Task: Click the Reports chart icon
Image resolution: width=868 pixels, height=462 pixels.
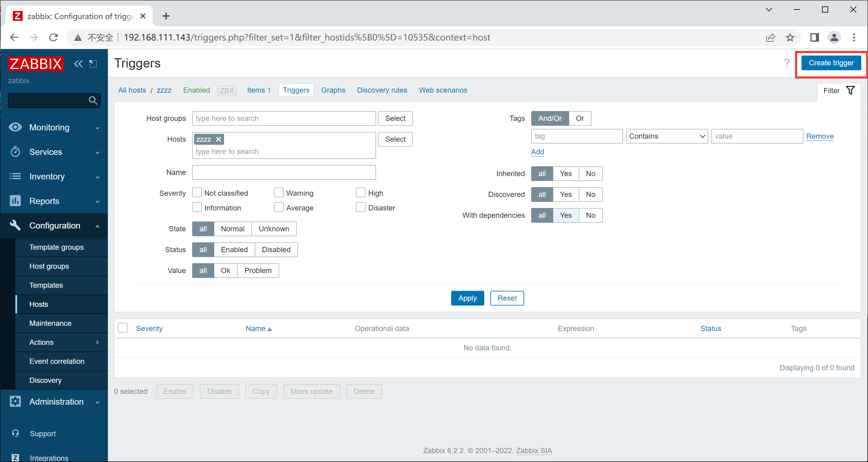Action: (x=15, y=201)
